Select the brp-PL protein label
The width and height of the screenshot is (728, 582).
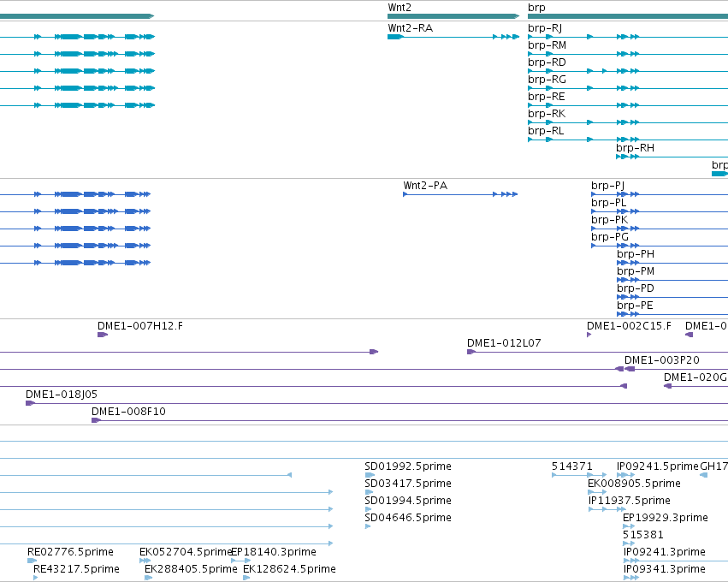(x=608, y=203)
